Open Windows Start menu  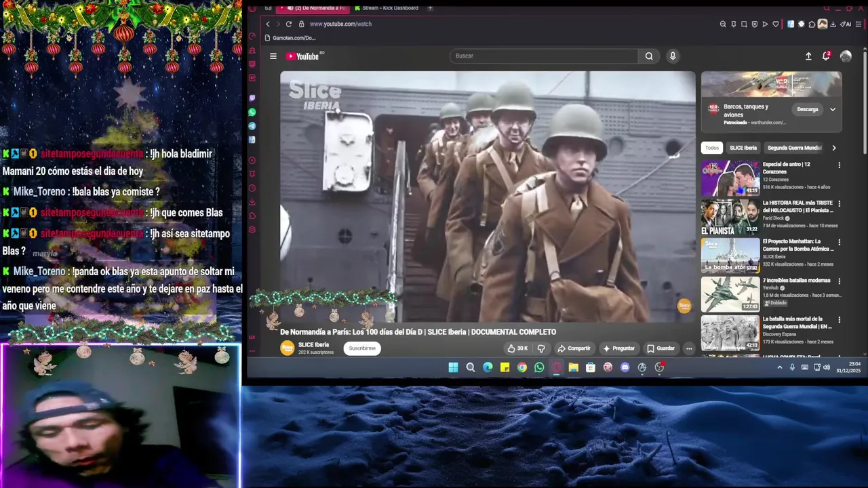tap(453, 367)
